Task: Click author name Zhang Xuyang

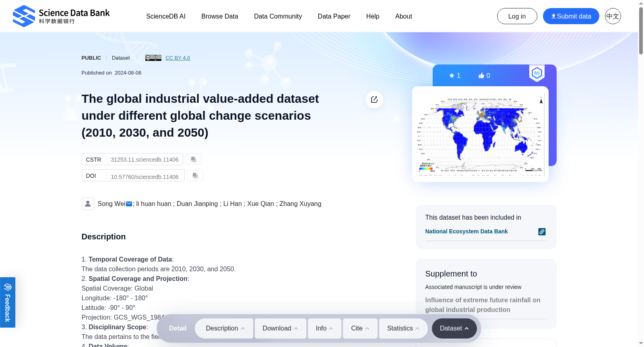Action: 300,204
